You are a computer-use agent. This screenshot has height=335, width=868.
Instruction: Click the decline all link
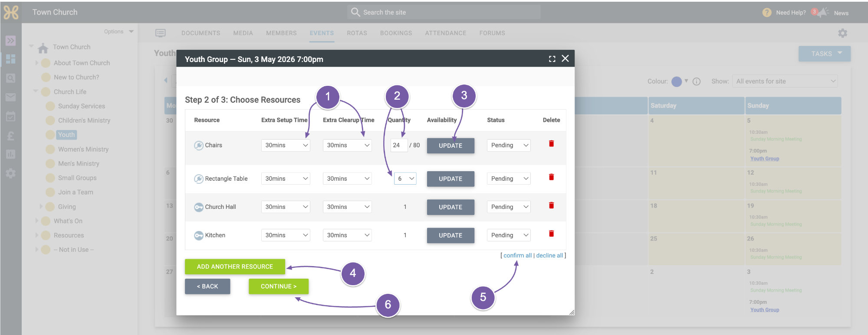click(549, 255)
